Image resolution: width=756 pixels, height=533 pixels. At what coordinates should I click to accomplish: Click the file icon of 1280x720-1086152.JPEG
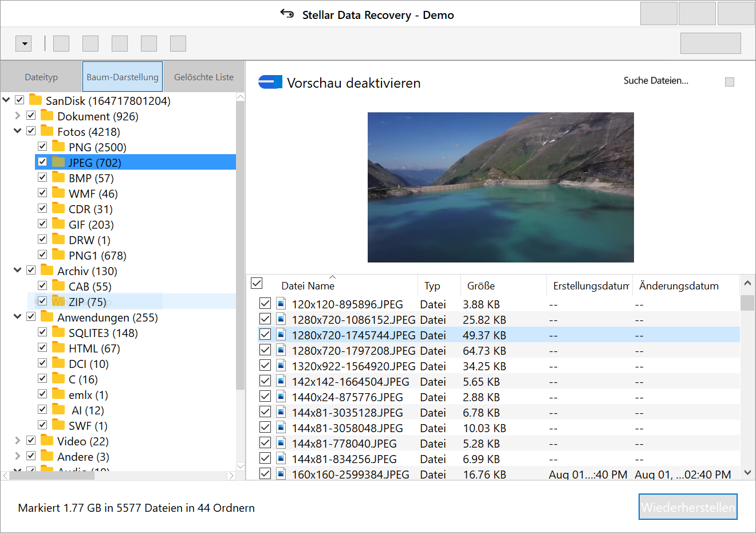(x=281, y=319)
